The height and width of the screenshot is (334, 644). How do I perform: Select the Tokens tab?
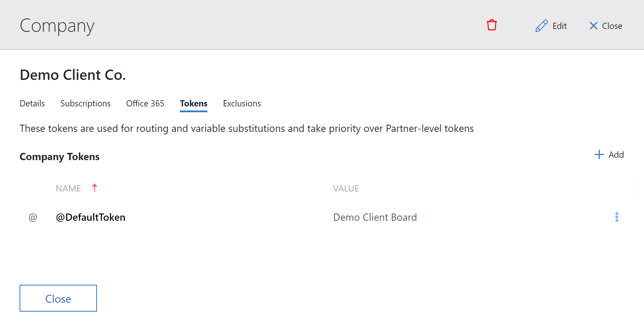(x=194, y=104)
